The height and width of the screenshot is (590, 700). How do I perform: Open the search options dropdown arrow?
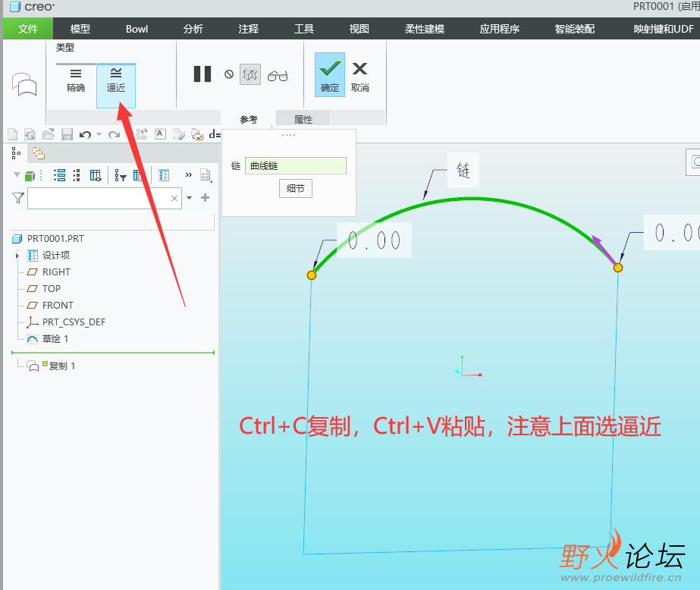(x=190, y=198)
